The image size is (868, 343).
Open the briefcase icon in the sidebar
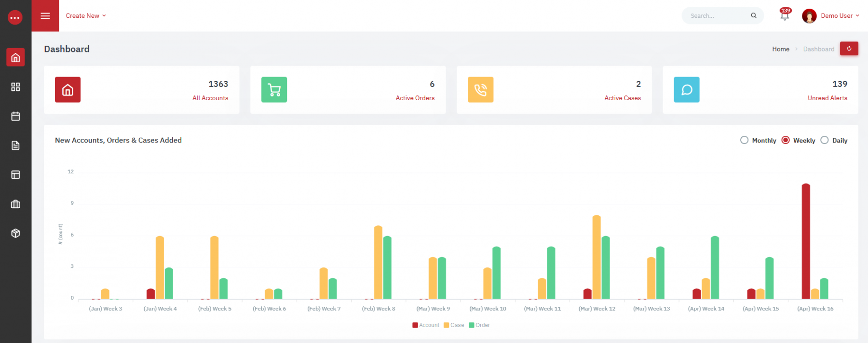tap(15, 204)
